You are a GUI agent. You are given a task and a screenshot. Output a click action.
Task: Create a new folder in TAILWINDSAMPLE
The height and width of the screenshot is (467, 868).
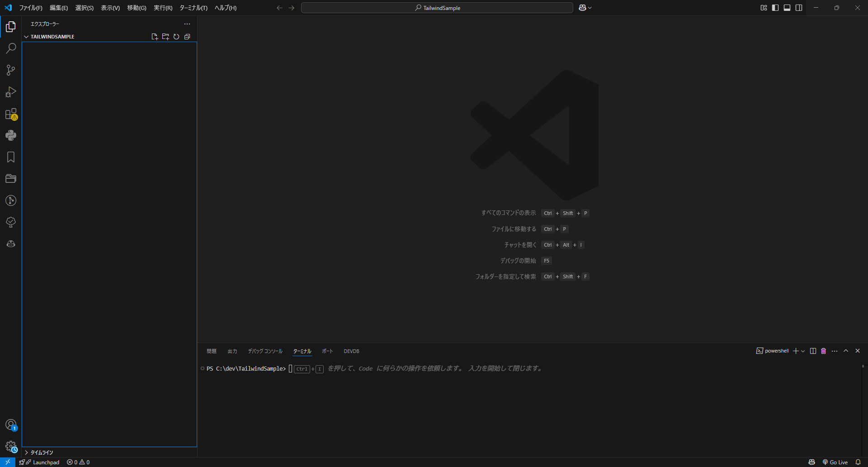tap(165, 37)
